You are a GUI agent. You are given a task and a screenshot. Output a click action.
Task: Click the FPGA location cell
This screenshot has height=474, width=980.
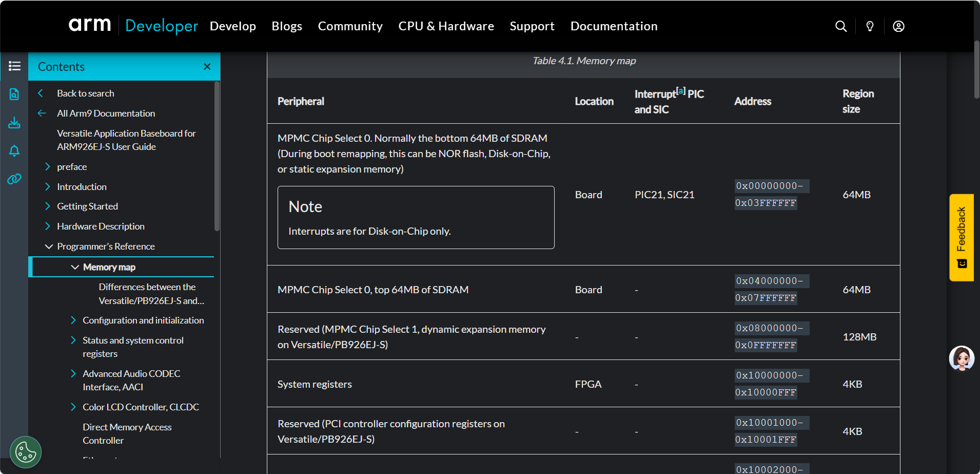coord(588,384)
